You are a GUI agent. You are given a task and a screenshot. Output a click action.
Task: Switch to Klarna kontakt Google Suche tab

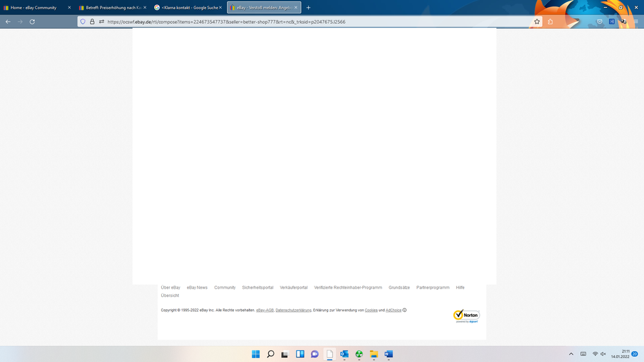186,8
